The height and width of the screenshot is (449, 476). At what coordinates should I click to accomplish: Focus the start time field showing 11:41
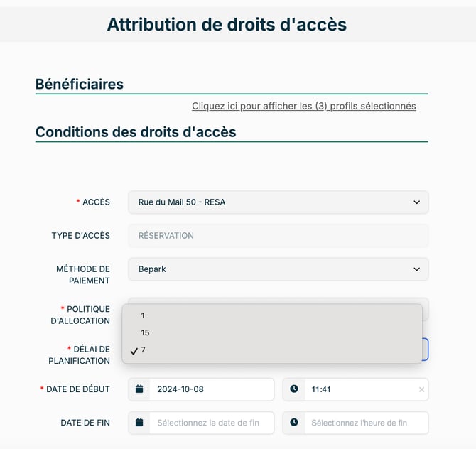coord(359,389)
